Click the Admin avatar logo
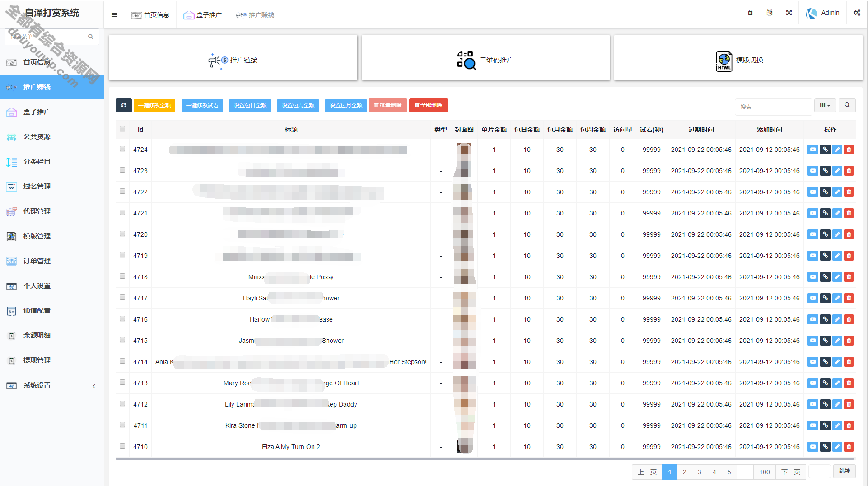The width and height of the screenshot is (868, 486). 811,14
